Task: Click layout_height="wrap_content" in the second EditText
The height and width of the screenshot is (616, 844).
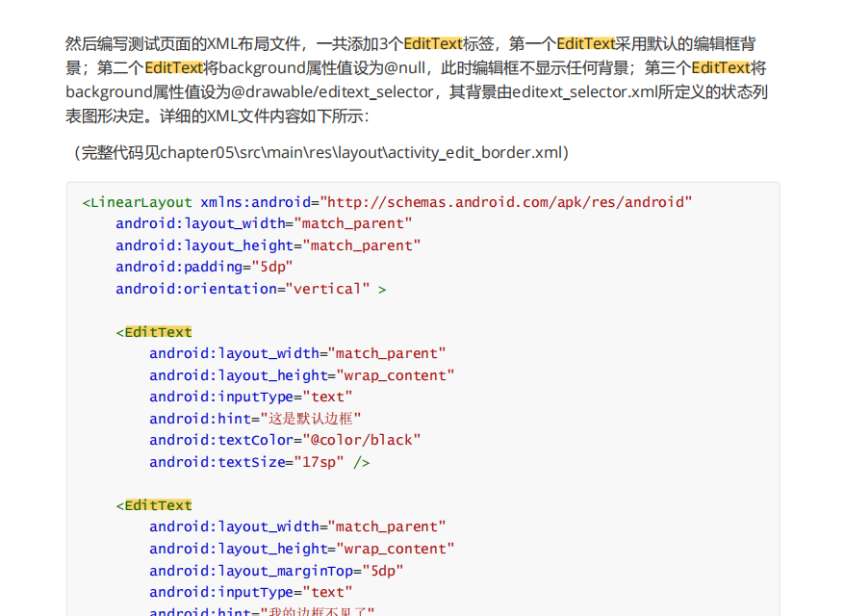Action: [336, 549]
